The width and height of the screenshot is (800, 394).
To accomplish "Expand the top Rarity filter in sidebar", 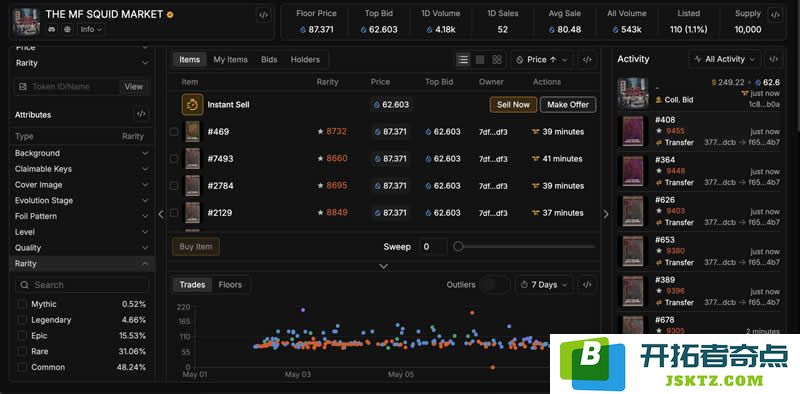I will click(82, 63).
